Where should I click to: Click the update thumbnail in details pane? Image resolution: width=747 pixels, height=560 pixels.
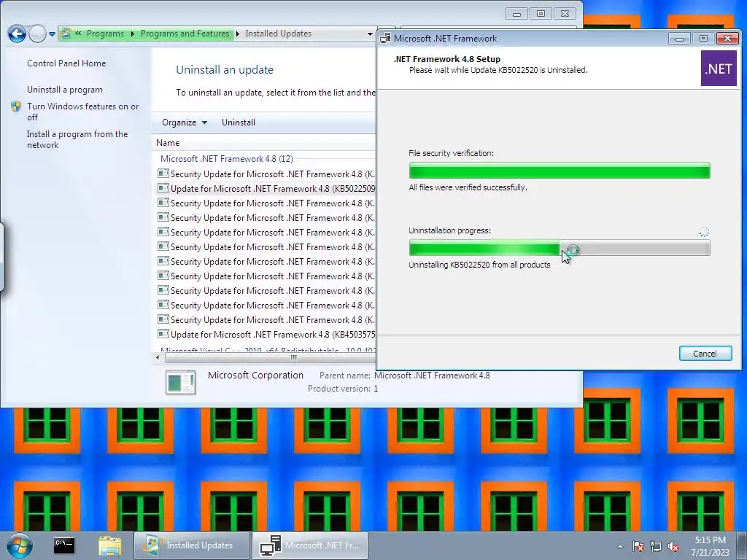point(181,382)
